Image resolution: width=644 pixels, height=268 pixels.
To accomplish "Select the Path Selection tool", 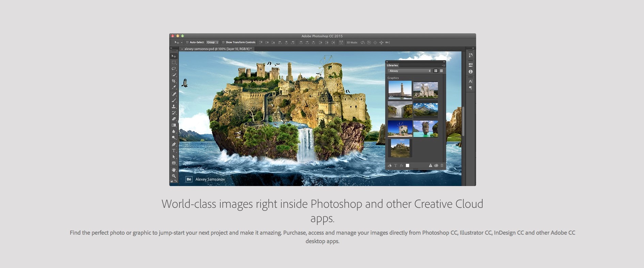I will click(174, 157).
